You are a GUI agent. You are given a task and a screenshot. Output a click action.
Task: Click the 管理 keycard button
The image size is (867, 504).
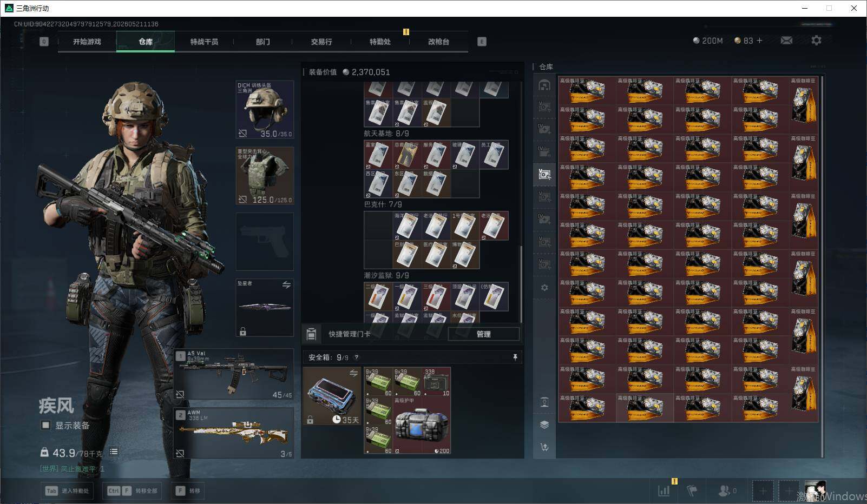pos(483,334)
